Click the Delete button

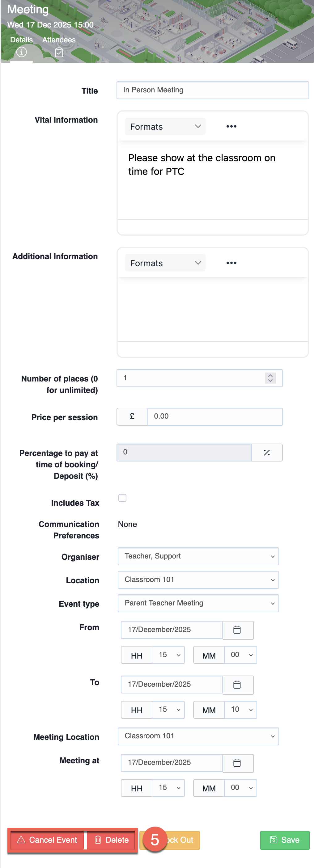click(112, 840)
